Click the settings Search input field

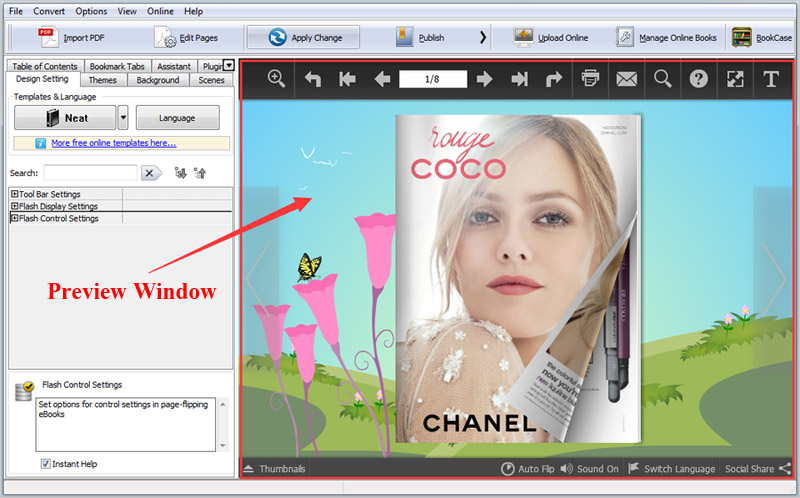pyautogui.click(x=90, y=173)
